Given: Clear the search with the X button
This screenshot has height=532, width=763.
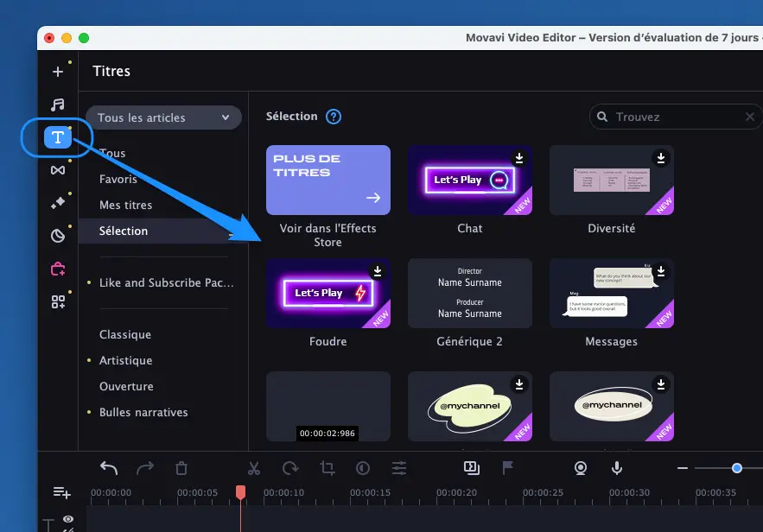Looking at the screenshot, I should click(x=750, y=117).
